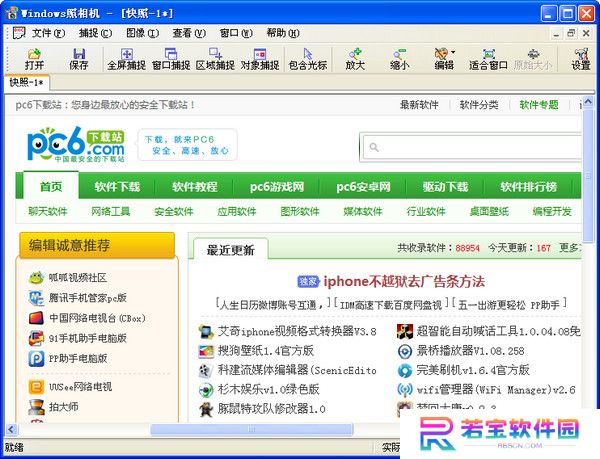Click the horizontal scrollbar left arrow
The image size is (600, 459).
(11, 429)
